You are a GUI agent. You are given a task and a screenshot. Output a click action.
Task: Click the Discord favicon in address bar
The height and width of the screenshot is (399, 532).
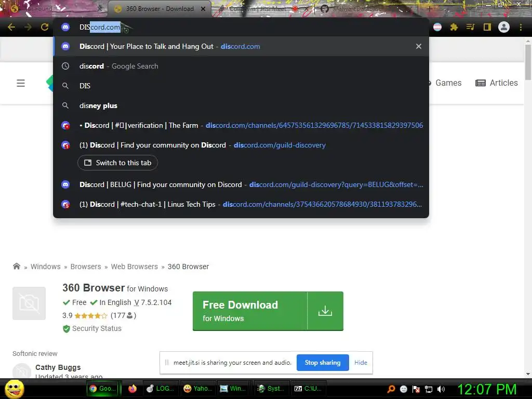click(65, 27)
